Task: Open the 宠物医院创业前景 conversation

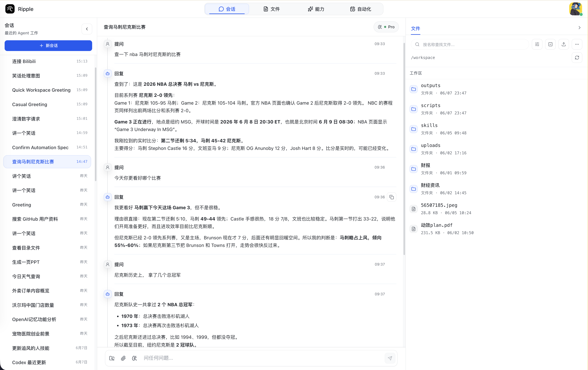Action: click(47, 334)
